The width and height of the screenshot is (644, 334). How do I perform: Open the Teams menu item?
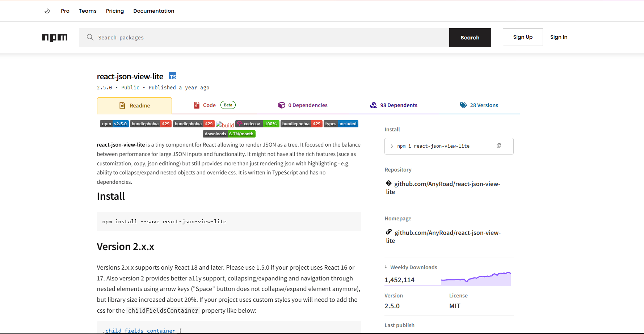[88, 11]
